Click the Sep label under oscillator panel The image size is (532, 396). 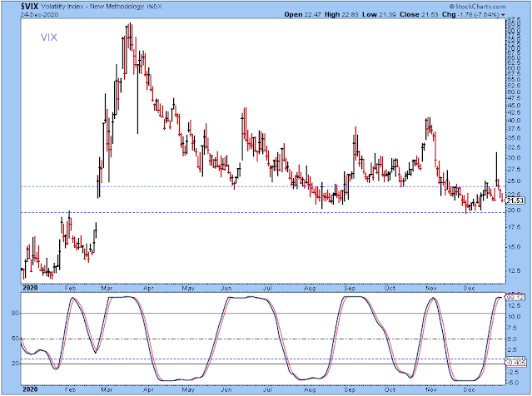[x=350, y=389]
